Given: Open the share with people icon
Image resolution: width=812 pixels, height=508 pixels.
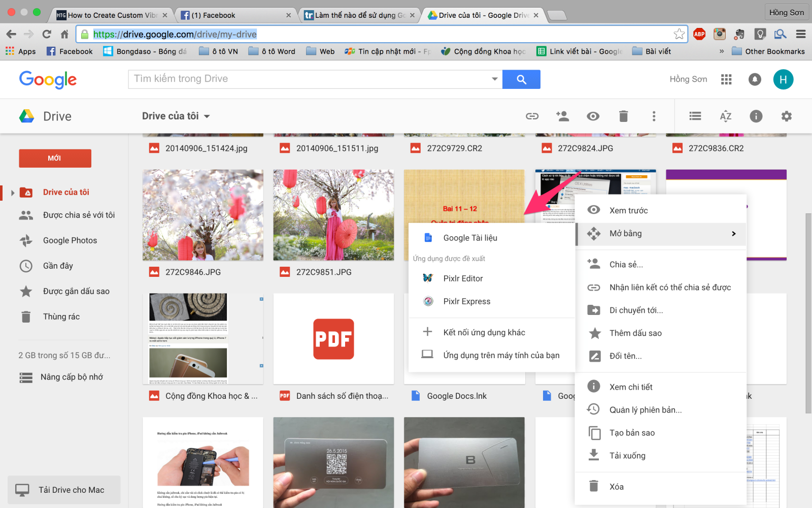Looking at the screenshot, I should [x=562, y=116].
